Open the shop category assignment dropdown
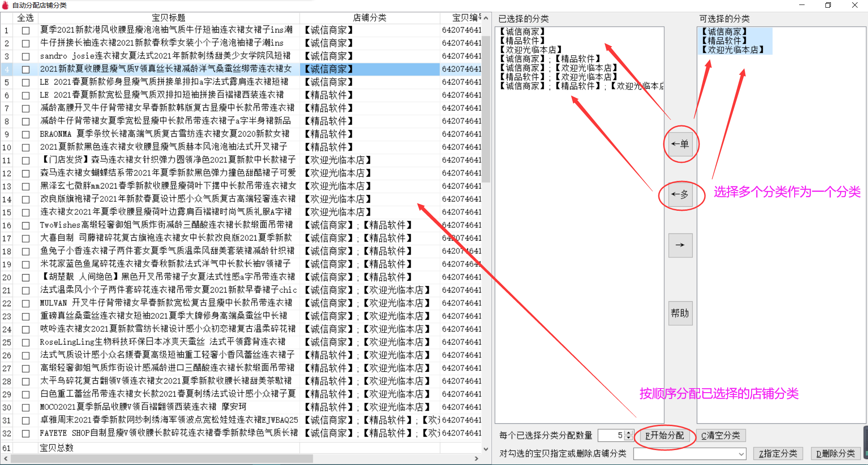The image size is (868, 465). tap(741, 454)
